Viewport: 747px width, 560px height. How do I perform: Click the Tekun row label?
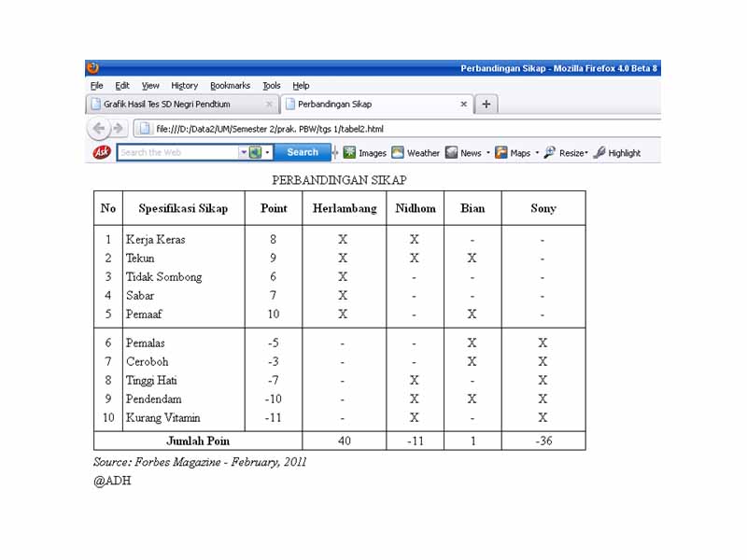click(140, 259)
